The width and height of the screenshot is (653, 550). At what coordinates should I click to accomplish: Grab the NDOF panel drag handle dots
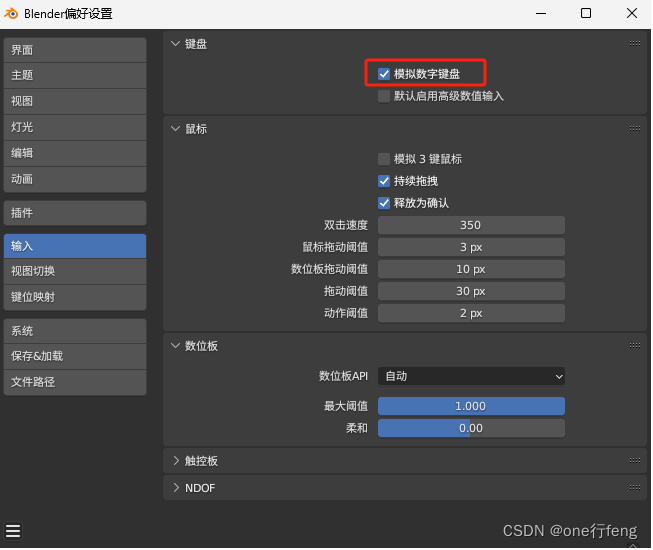click(635, 488)
